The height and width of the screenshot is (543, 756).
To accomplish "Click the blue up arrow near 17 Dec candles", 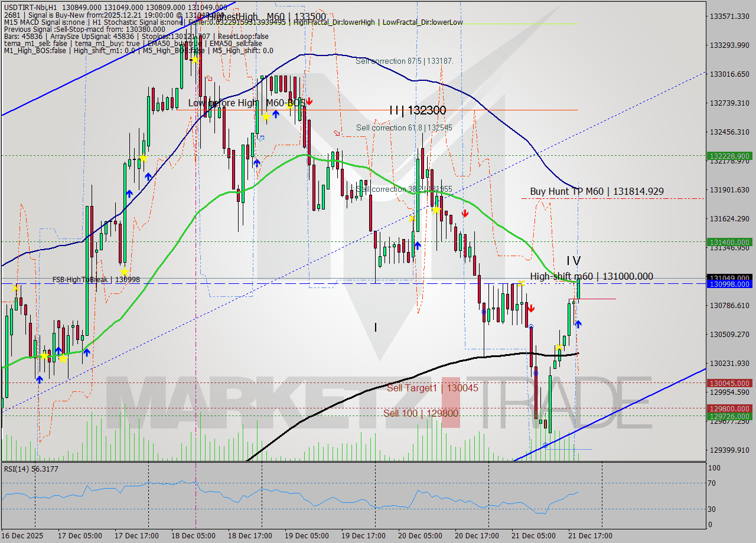I will (129, 193).
